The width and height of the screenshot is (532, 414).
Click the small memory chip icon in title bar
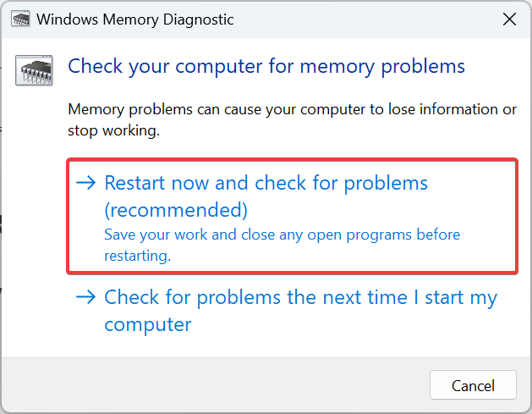pos(21,19)
